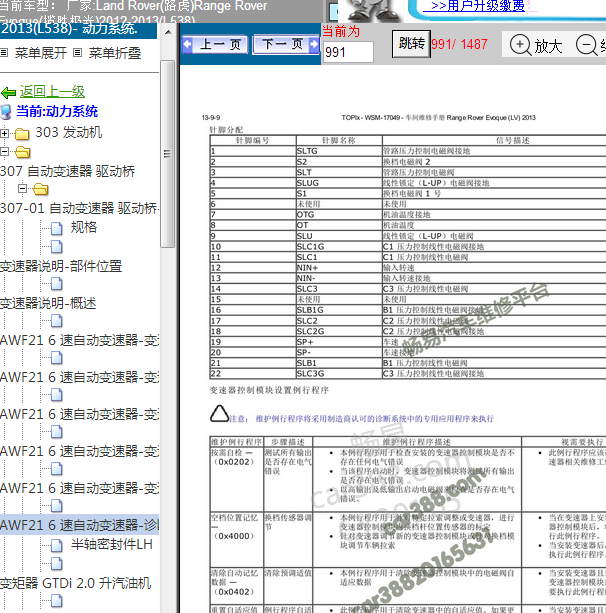The height and width of the screenshot is (613, 606).
Task: Collapse the 307 自动变速器 驱动桥 node
Action: [4, 152]
